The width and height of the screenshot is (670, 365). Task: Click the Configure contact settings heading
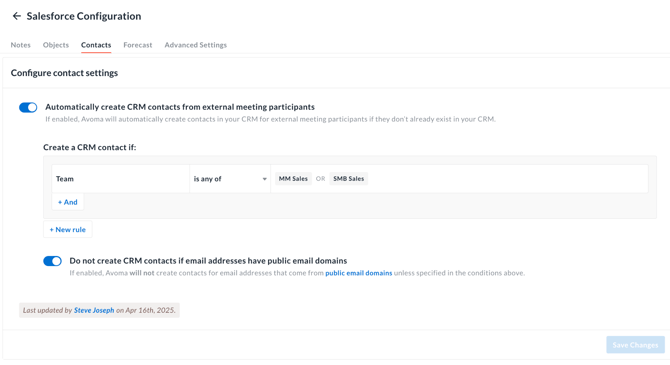tap(64, 73)
